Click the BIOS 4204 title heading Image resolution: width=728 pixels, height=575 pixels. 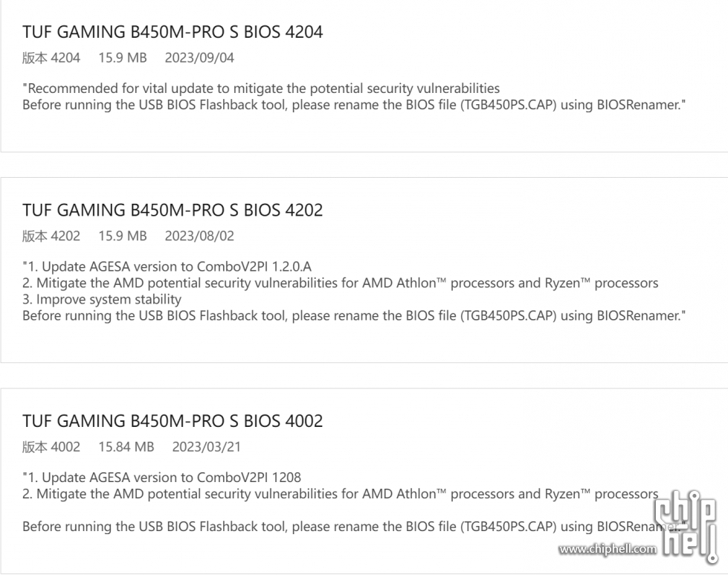tap(173, 31)
